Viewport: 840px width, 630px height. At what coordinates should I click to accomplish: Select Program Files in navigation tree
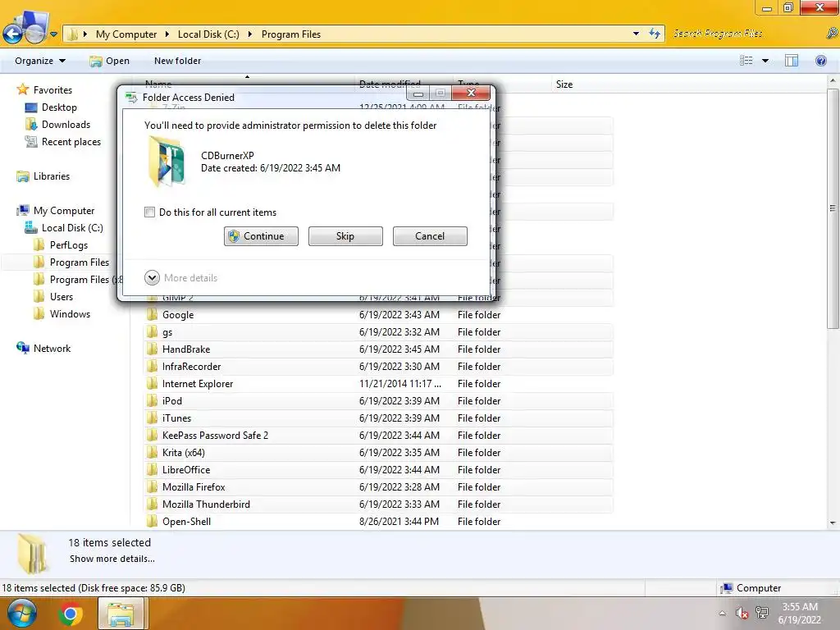[x=80, y=262]
